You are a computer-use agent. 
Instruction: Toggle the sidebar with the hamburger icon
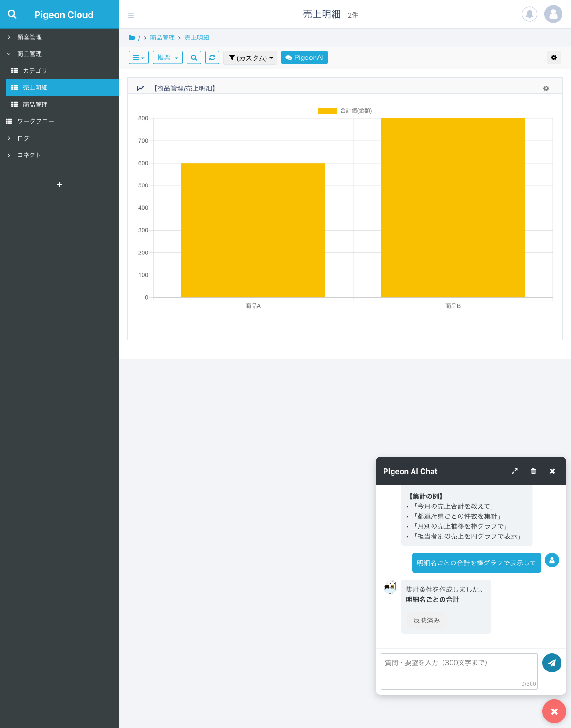coord(130,15)
